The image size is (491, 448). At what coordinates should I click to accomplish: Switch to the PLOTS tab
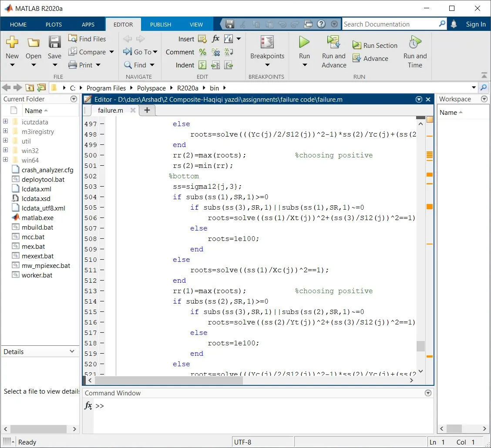coord(54,24)
